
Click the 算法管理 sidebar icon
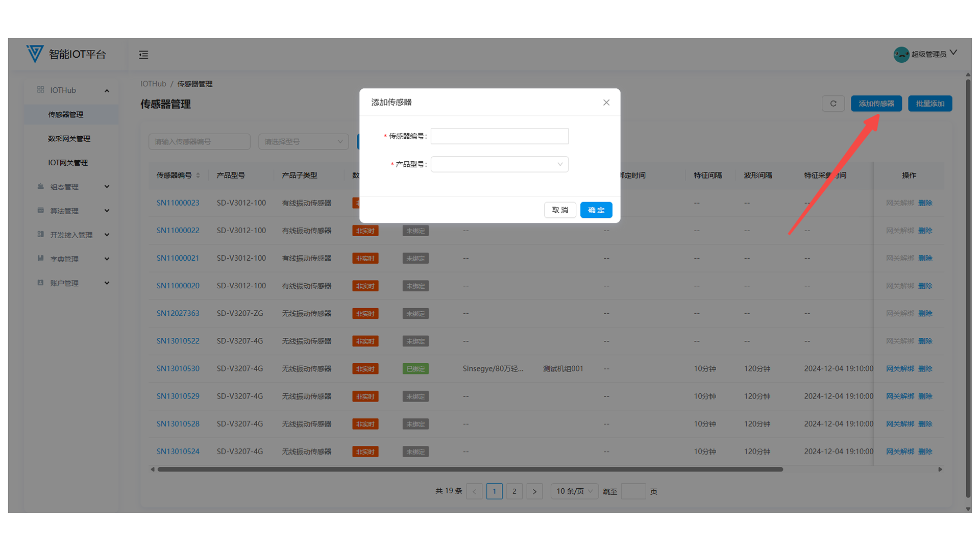coord(40,210)
